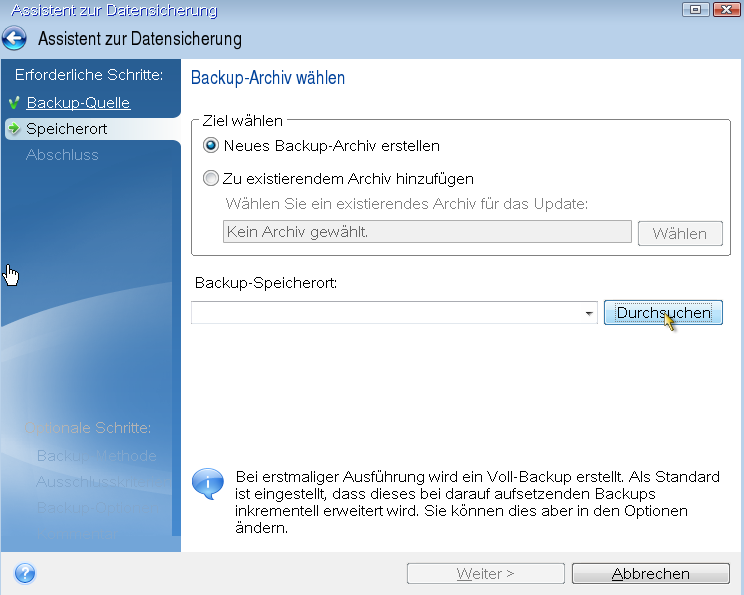
Task: Open help via the question mark icon
Action: coord(25,574)
